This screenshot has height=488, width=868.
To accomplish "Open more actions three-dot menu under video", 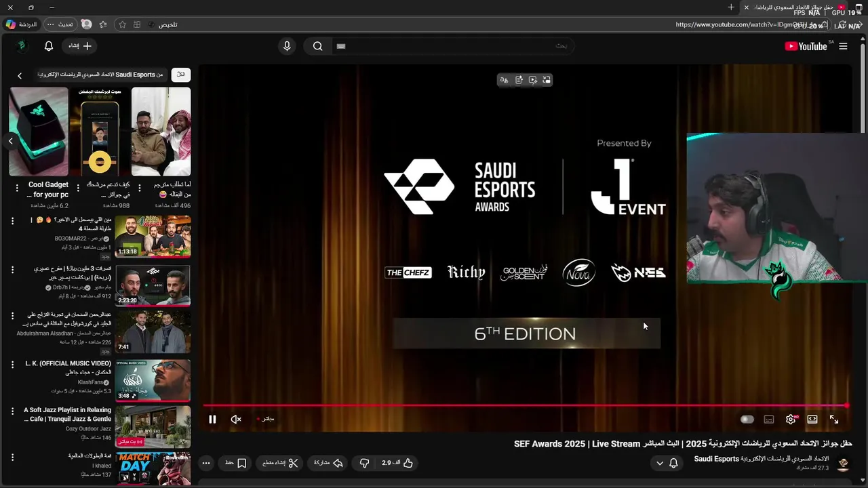I will (x=206, y=463).
